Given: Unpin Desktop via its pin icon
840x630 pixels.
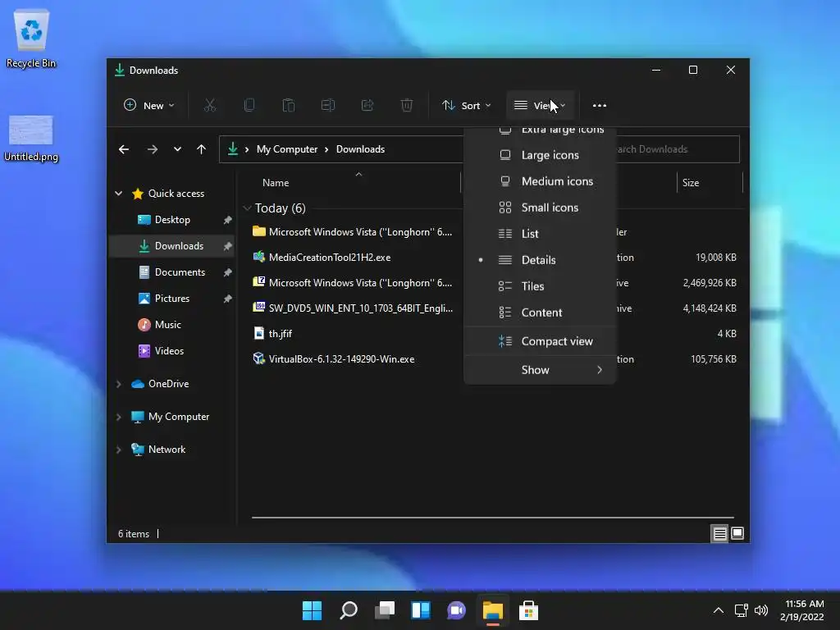Looking at the screenshot, I should 228,220.
